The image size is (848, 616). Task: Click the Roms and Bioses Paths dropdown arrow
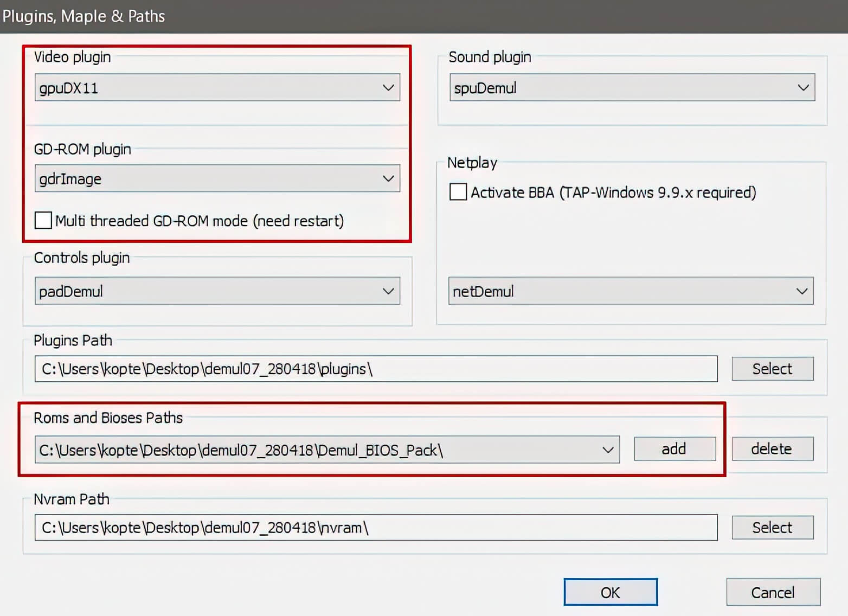click(x=607, y=450)
